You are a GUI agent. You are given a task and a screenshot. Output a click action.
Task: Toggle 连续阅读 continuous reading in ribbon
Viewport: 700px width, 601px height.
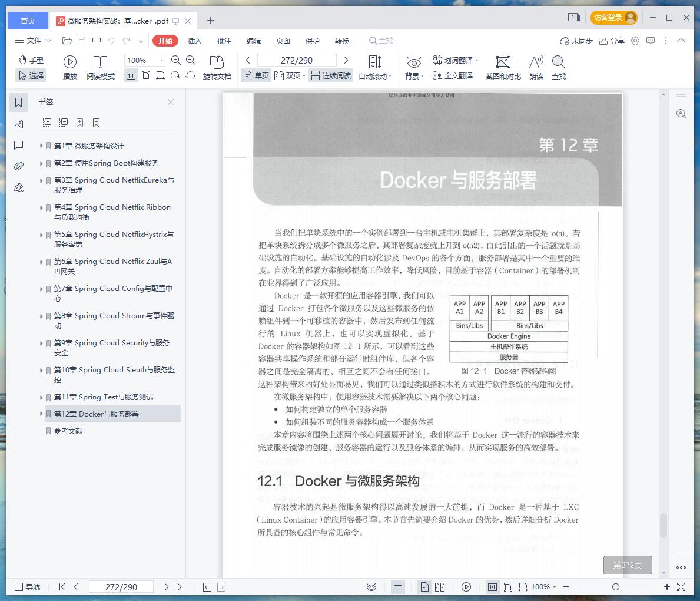tap(331, 75)
